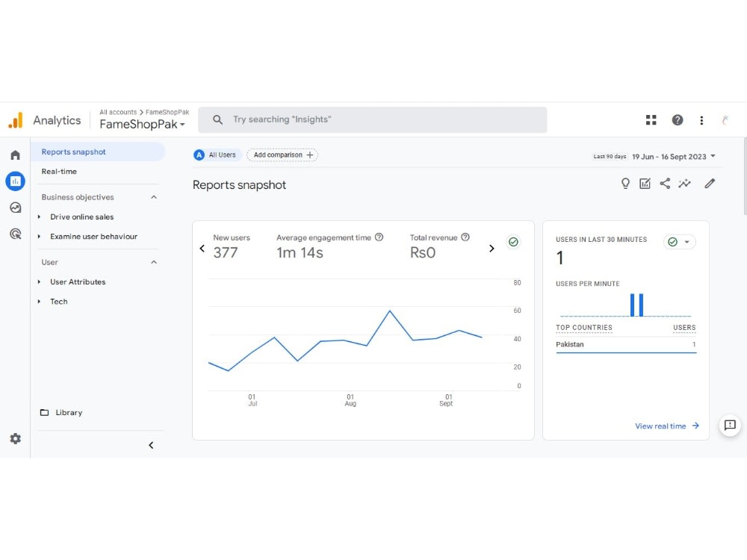Viewport: 747px width, 560px height.
Task: Click help icon beside Average engagement time
Action: pyautogui.click(x=379, y=237)
